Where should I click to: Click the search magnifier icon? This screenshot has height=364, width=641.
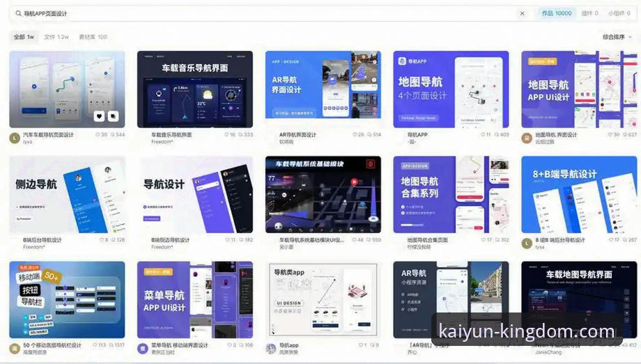(18, 13)
